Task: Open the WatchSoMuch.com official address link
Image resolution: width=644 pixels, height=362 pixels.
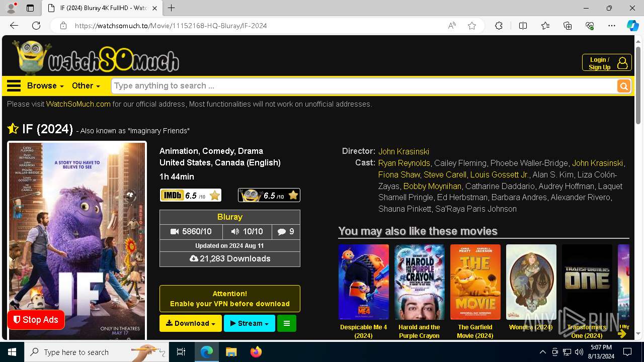Action: (78, 104)
